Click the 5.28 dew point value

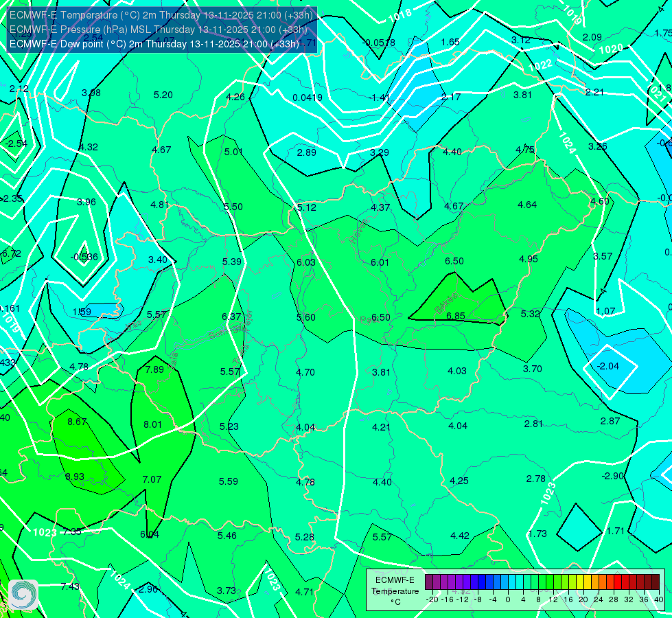click(304, 537)
